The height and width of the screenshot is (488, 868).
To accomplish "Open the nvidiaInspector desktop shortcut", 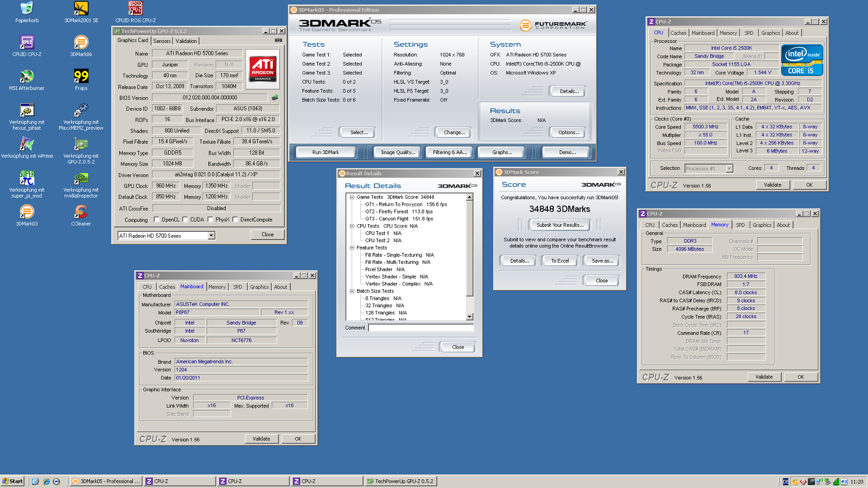I will pyautogui.click(x=81, y=184).
